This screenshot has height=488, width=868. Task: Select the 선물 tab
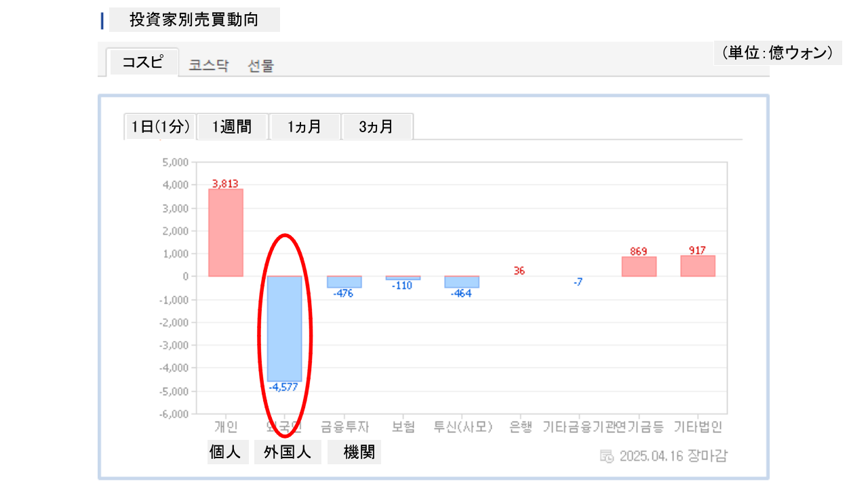click(261, 66)
